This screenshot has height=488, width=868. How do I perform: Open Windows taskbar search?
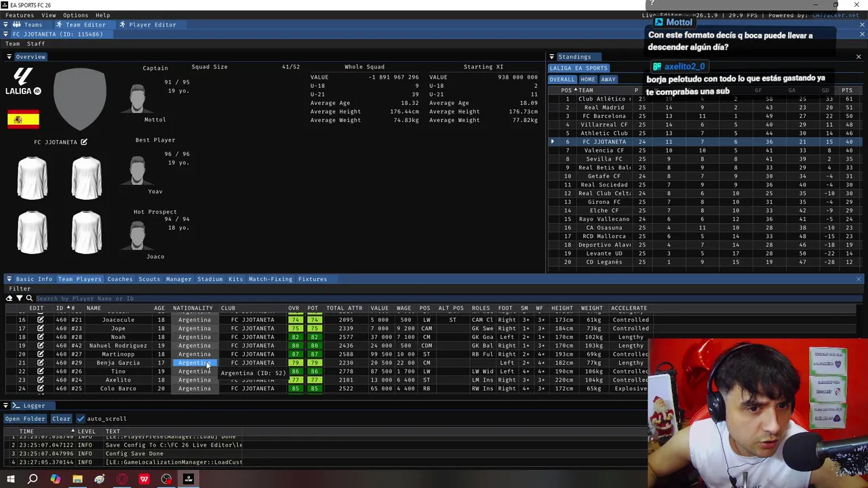coord(33,479)
